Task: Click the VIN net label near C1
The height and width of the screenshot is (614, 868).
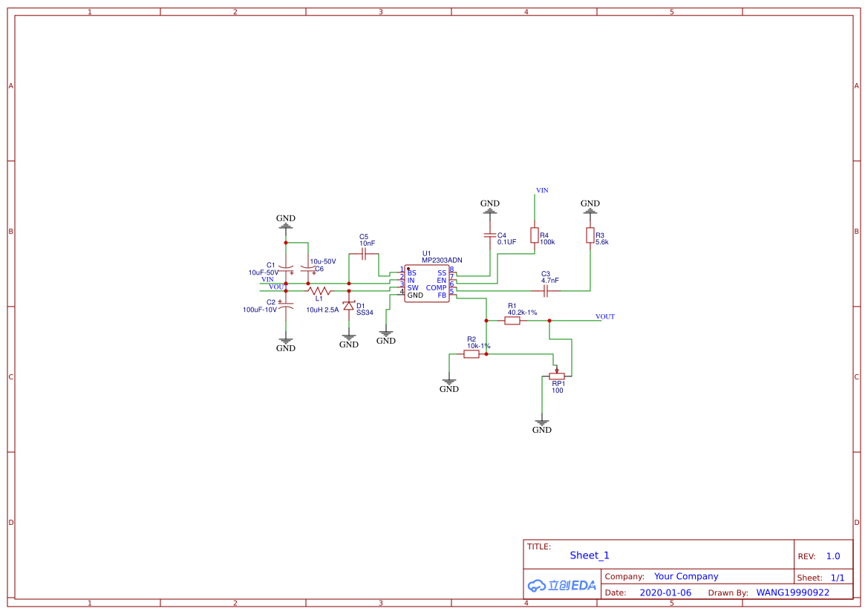Action: point(267,280)
